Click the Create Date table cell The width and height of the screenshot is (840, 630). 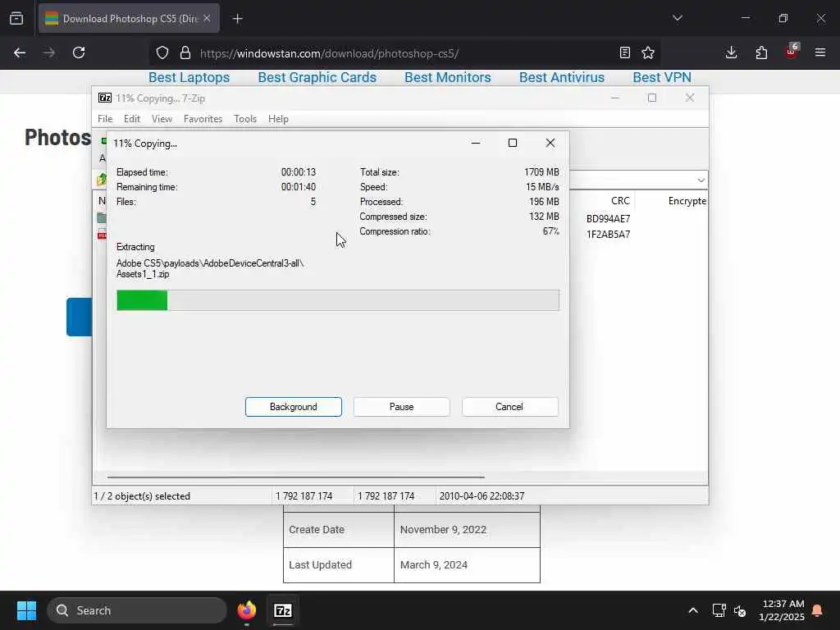point(339,529)
